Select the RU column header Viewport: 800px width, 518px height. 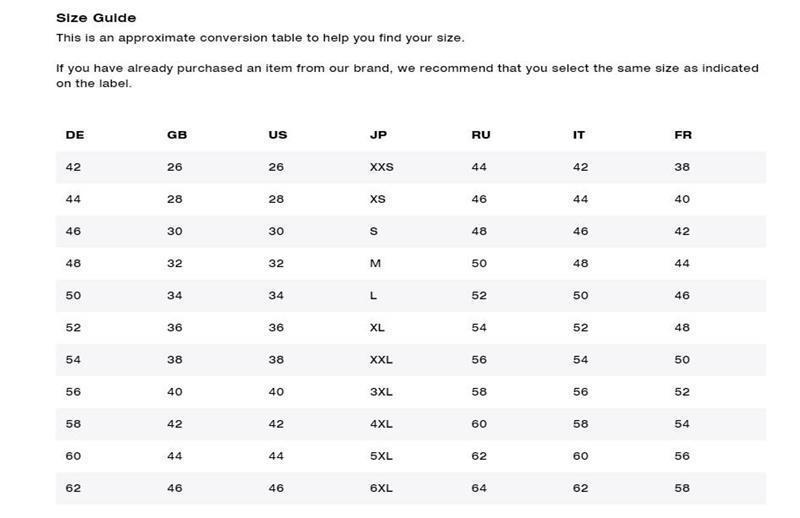481,135
